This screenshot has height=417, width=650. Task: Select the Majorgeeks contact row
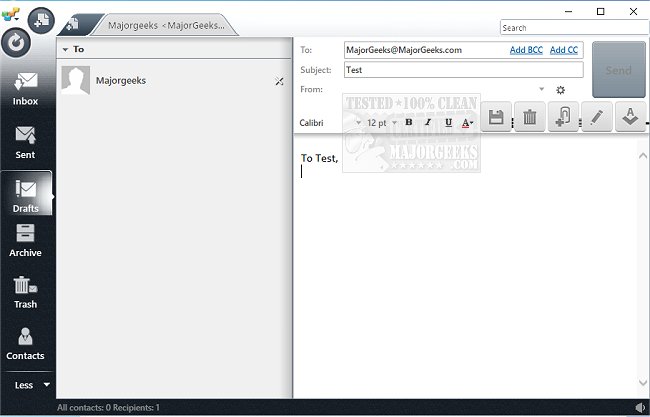point(174,80)
